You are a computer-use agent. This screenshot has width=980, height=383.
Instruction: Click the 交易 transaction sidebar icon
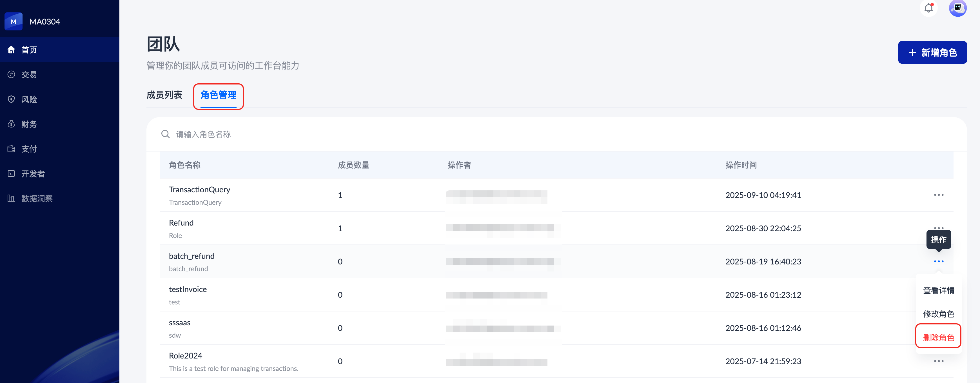(12, 75)
